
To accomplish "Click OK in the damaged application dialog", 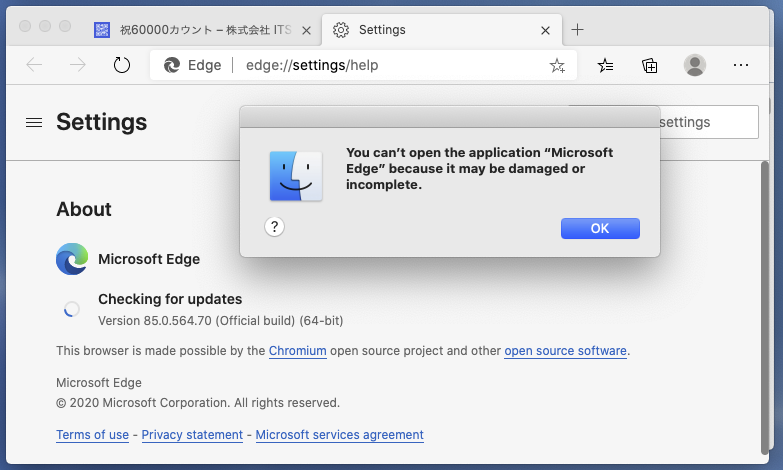I will click(600, 228).
